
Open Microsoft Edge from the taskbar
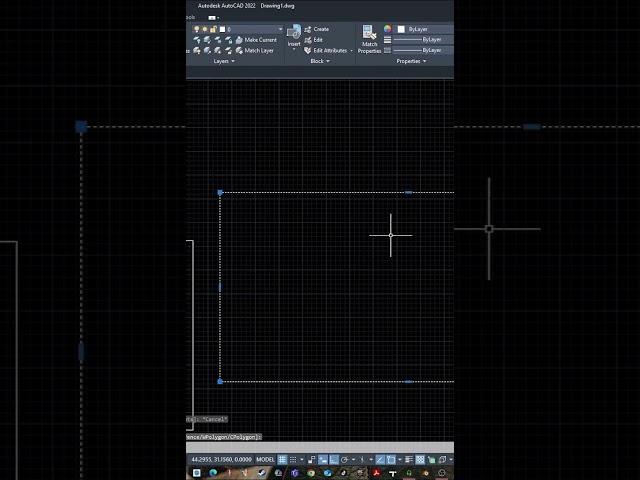(213, 473)
